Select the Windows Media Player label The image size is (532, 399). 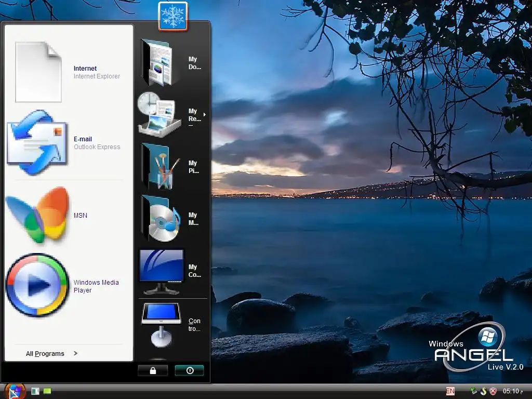click(96, 286)
